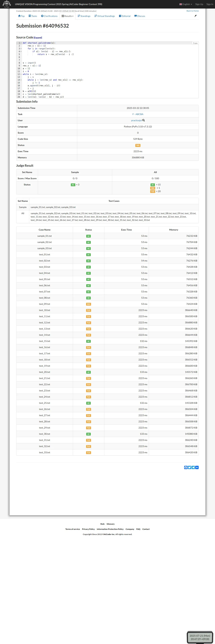This screenshot has height=644, width=215.
Task: Open the Editorial tab
Action: (125, 16)
